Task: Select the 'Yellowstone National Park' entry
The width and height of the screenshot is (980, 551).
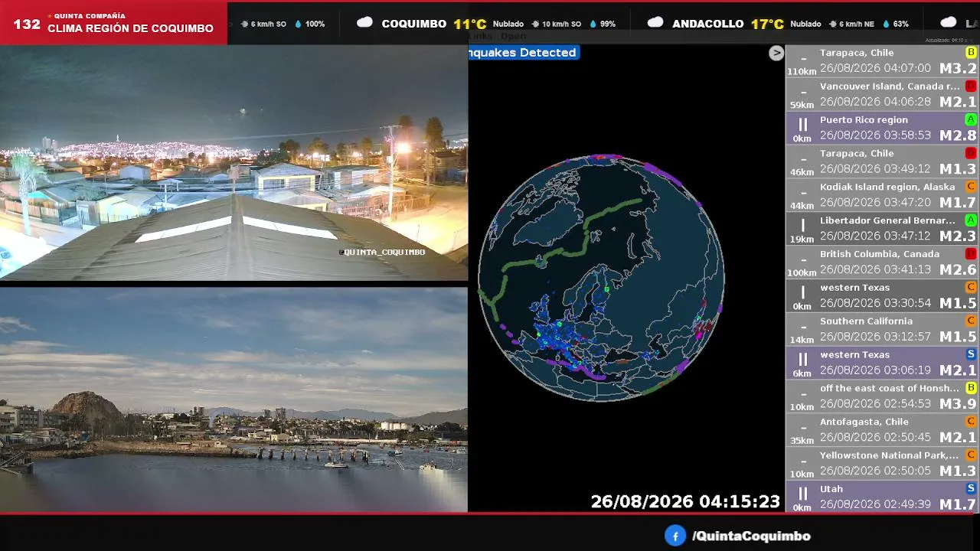Action: pos(882,463)
